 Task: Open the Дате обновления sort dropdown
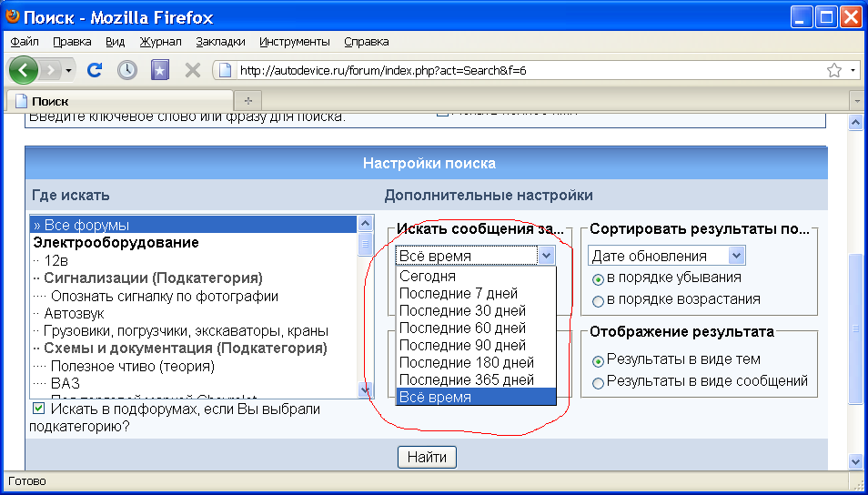point(667,256)
